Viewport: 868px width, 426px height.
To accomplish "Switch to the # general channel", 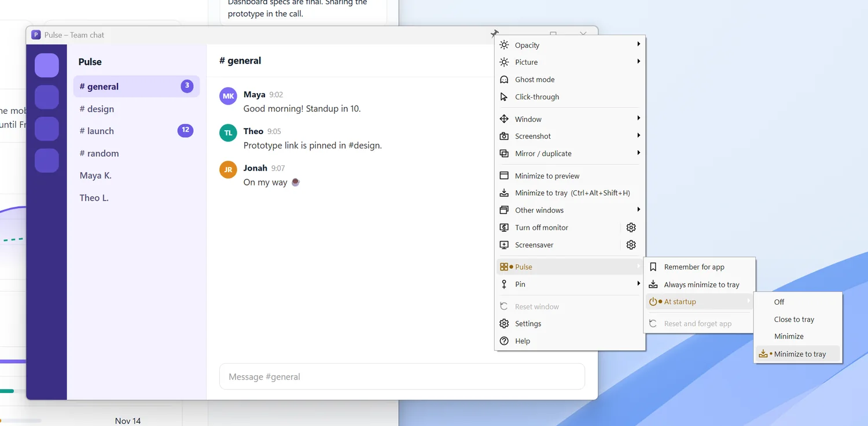I will coord(137,87).
